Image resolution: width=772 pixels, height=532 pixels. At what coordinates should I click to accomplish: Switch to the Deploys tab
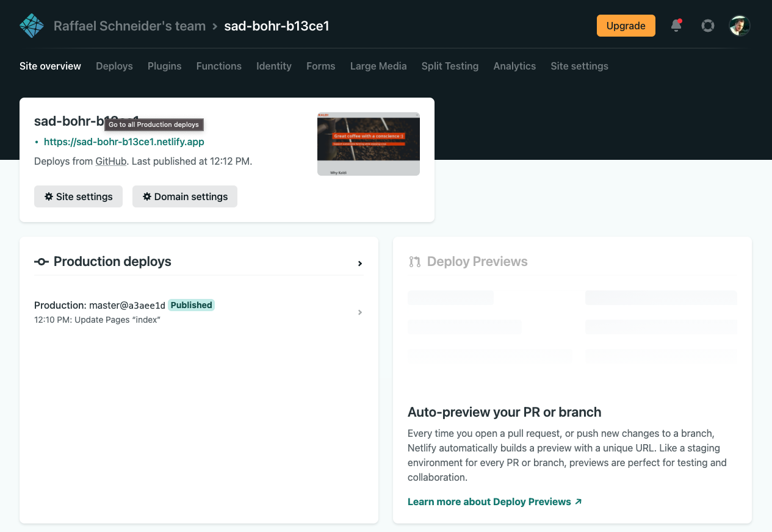(x=114, y=66)
